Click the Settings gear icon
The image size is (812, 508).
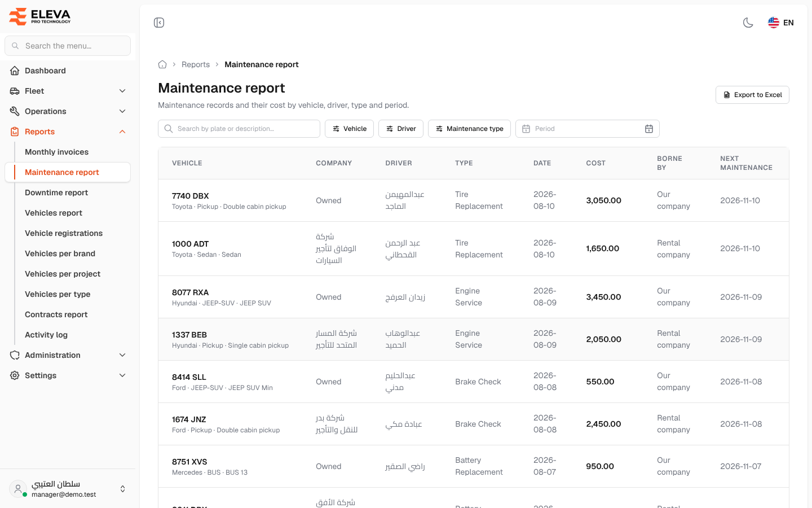15,375
